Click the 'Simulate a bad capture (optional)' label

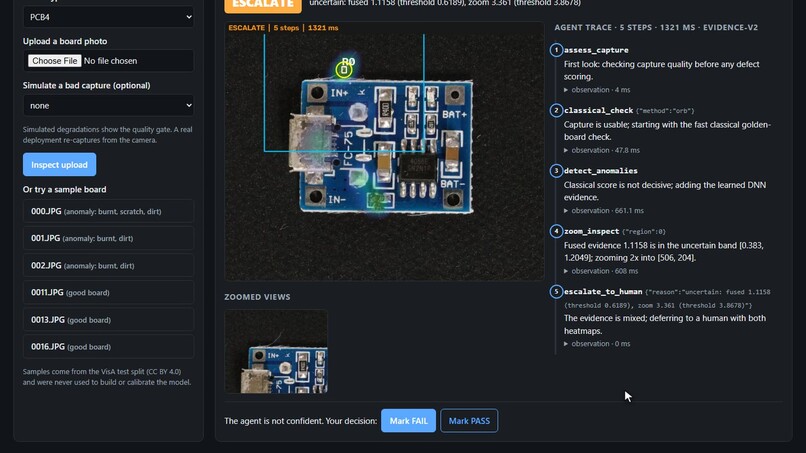point(86,85)
